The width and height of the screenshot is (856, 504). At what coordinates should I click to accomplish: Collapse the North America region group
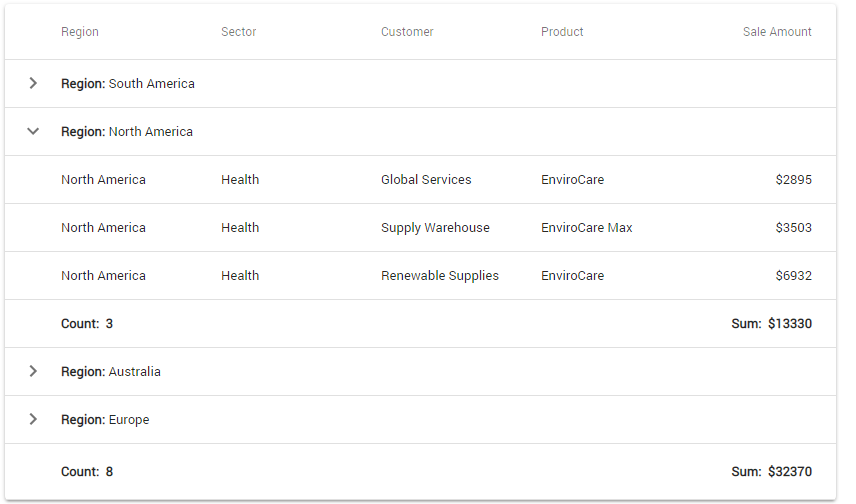point(33,132)
